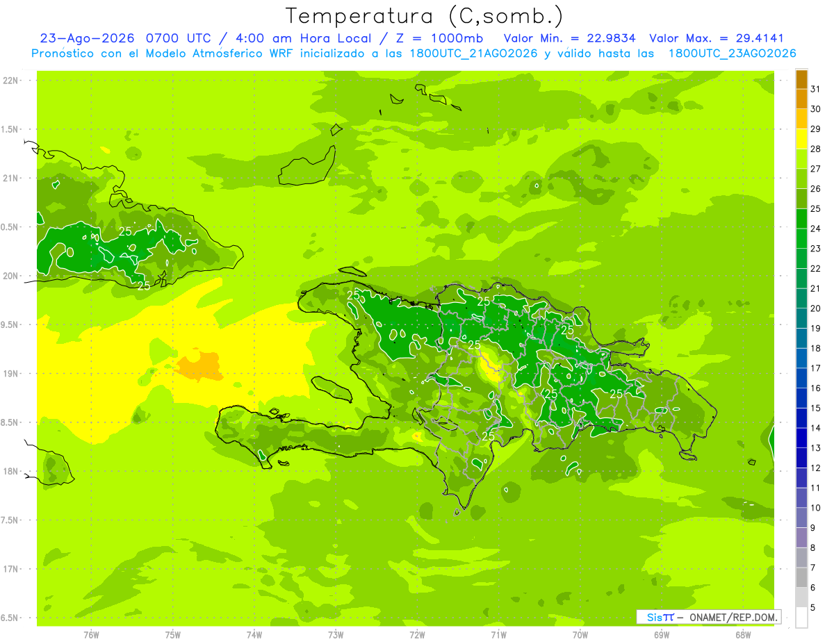This screenshot has width=834, height=644.
Task: Click the legend value "24"
Action: [816, 229]
